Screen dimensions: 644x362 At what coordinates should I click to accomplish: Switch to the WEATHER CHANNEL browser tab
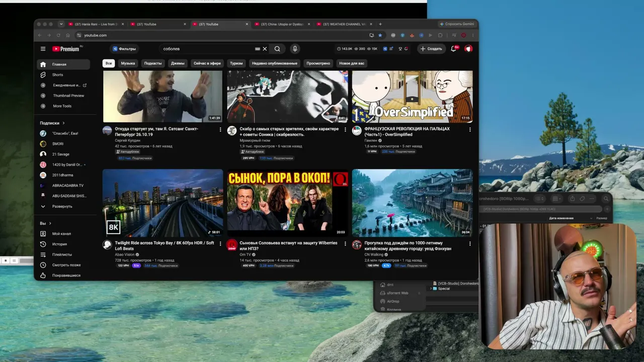tap(344, 24)
